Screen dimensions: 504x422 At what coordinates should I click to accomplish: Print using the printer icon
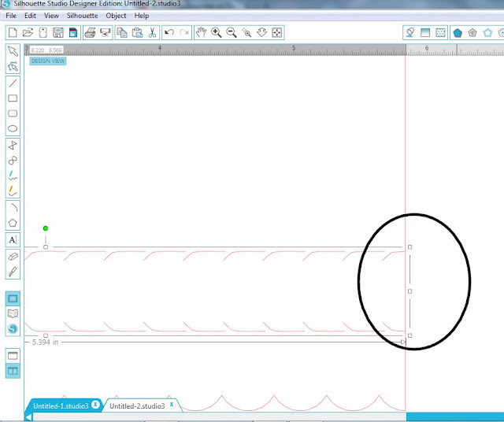pos(91,32)
